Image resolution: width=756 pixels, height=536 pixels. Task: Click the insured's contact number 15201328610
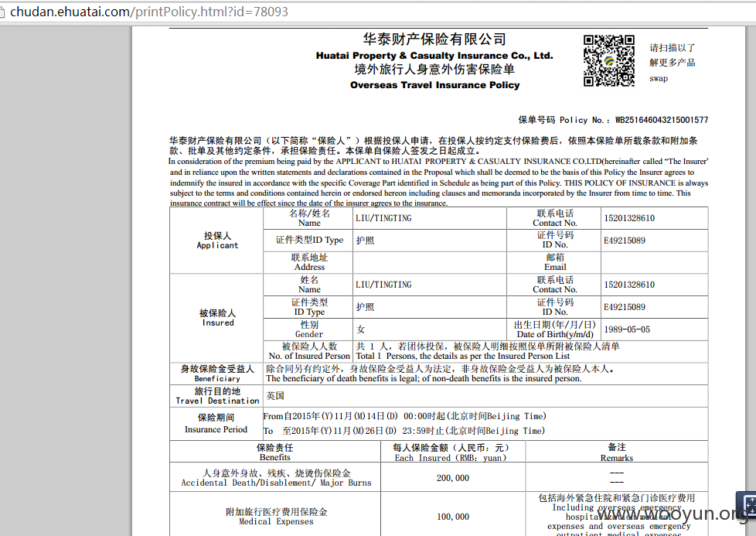pyautogui.click(x=629, y=285)
